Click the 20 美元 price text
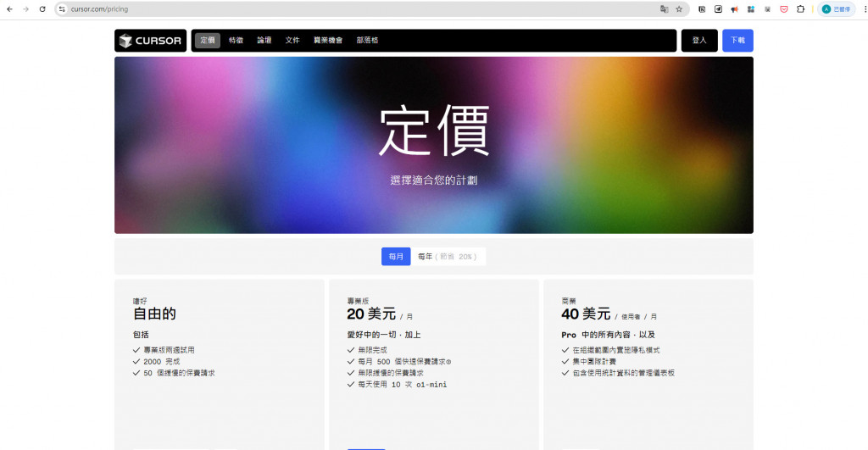The width and height of the screenshot is (868, 450). click(x=371, y=314)
